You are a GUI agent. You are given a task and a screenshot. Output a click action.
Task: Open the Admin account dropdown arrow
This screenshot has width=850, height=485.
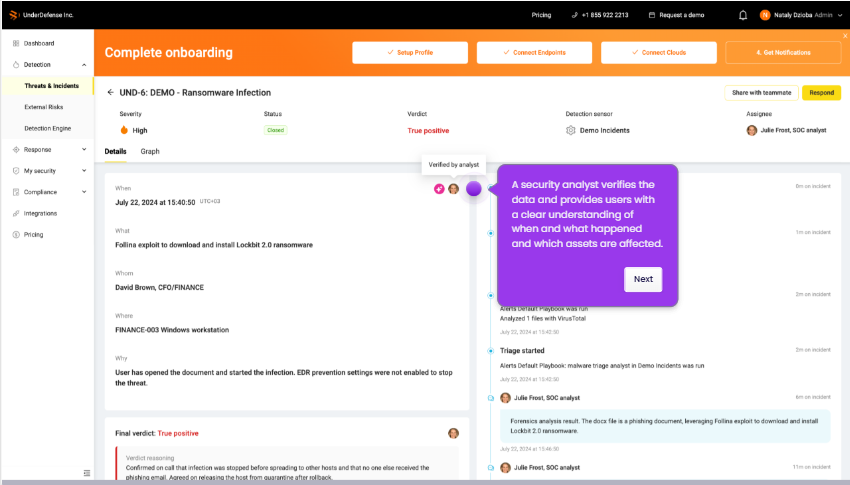(x=840, y=15)
